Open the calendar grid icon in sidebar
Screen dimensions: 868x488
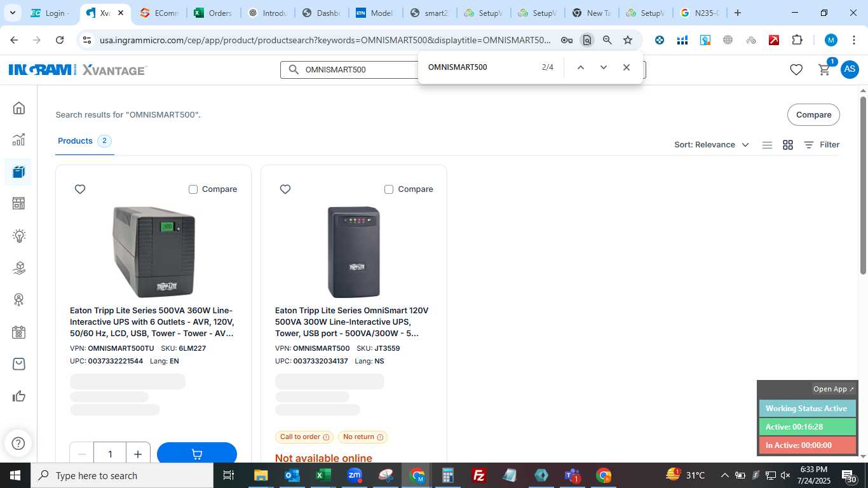(19, 332)
